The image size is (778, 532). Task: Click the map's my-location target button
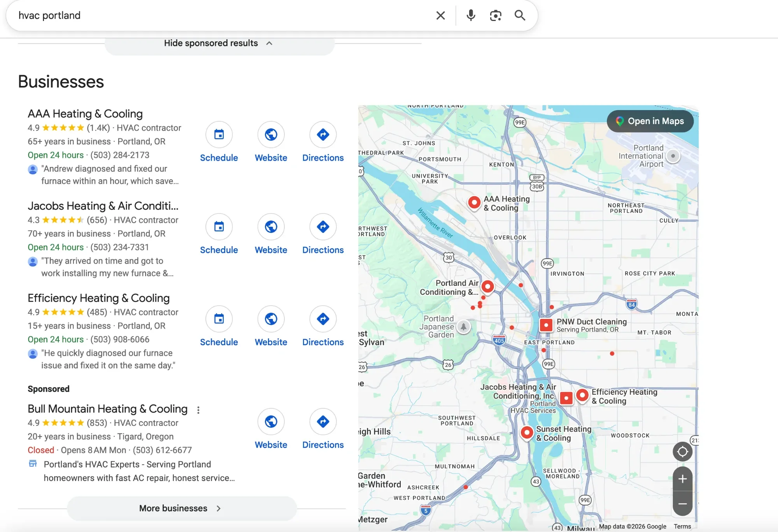tap(682, 452)
